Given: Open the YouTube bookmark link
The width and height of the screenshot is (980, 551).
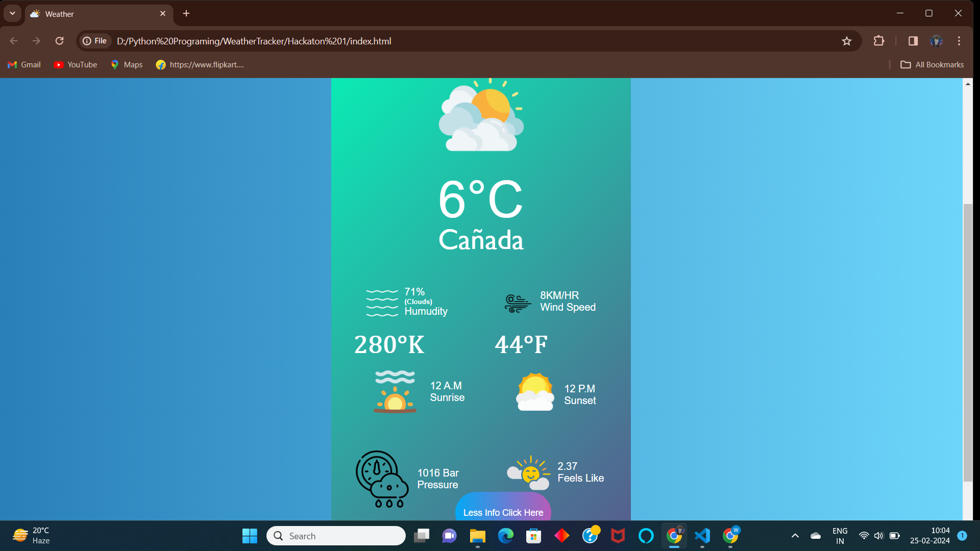Looking at the screenshot, I should click(x=76, y=65).
